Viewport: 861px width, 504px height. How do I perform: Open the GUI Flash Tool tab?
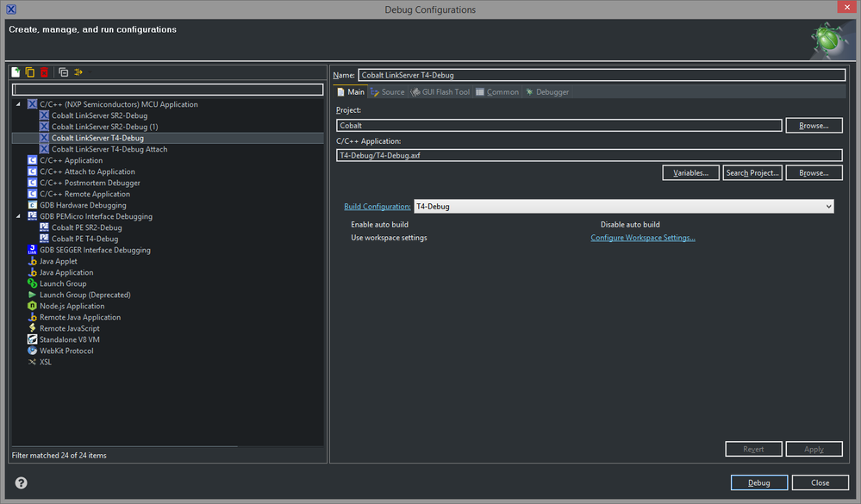[440, 92]
